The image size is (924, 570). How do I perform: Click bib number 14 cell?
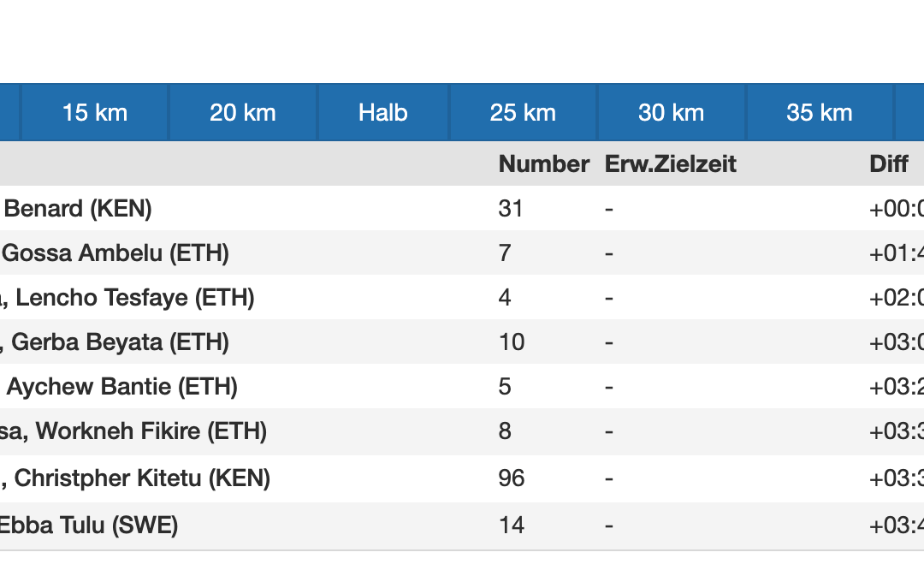coord(512,524)
